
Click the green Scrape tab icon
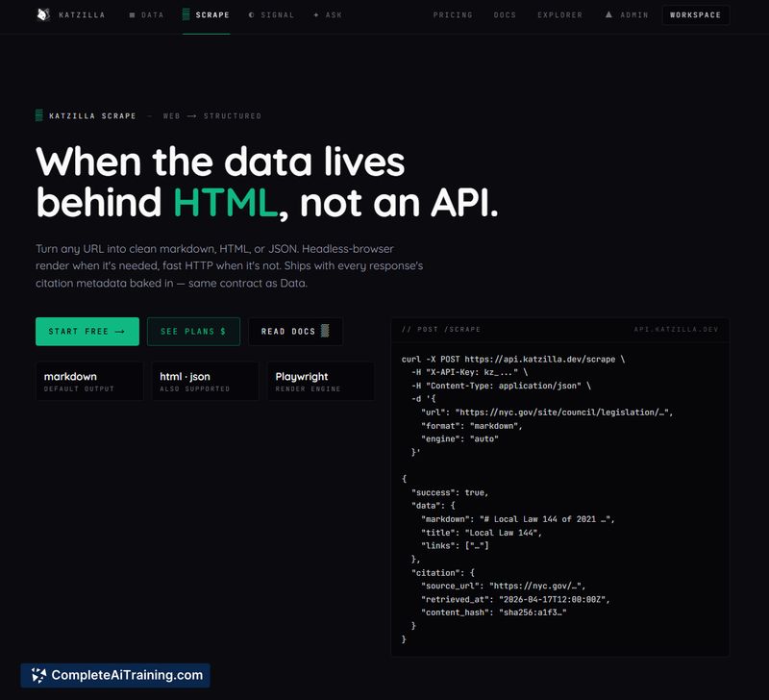coord(186,14)
